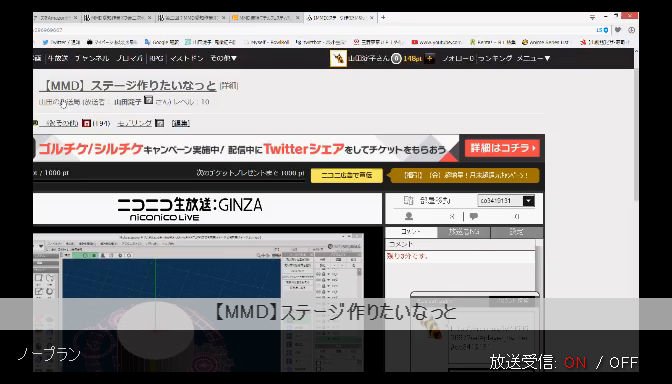This screenshot has height=384, width=672.
Task: Switch to the third browser tab
Action: click(192, 18)
